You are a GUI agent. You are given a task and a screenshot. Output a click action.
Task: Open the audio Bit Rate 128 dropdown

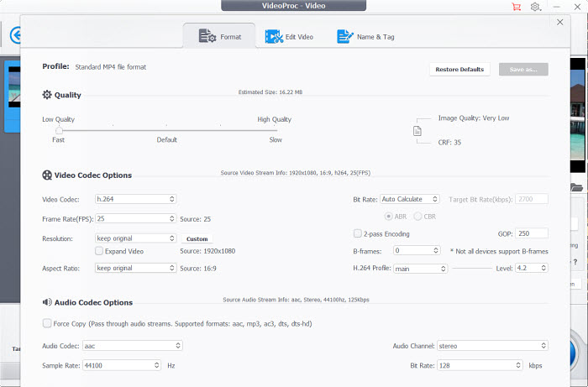tap(480, 365)
